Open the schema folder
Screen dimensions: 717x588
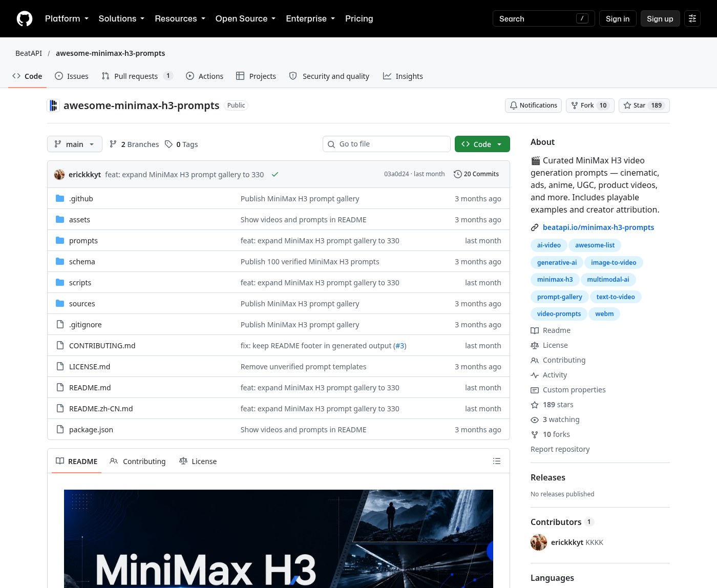(82, 262)
